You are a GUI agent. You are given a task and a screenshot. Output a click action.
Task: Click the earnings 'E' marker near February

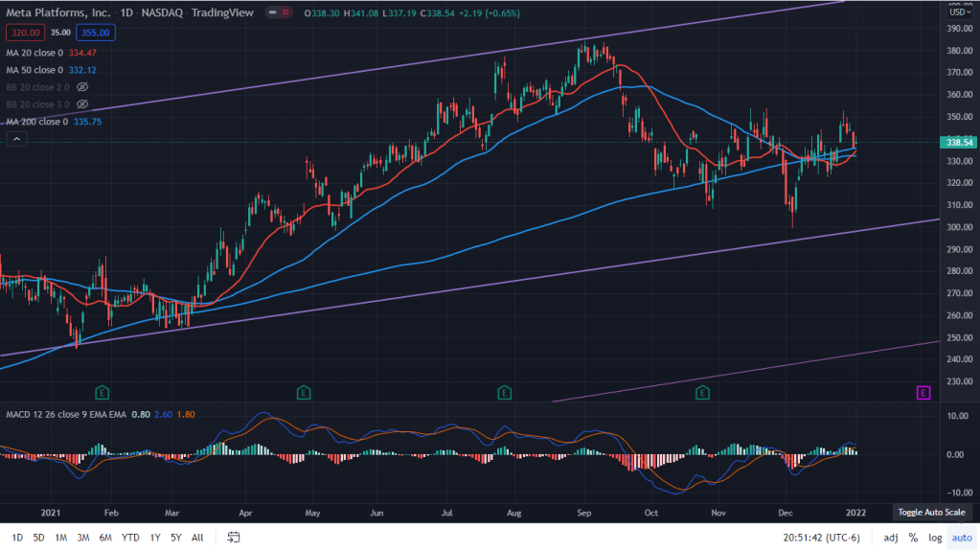click(x=103, y=392)
